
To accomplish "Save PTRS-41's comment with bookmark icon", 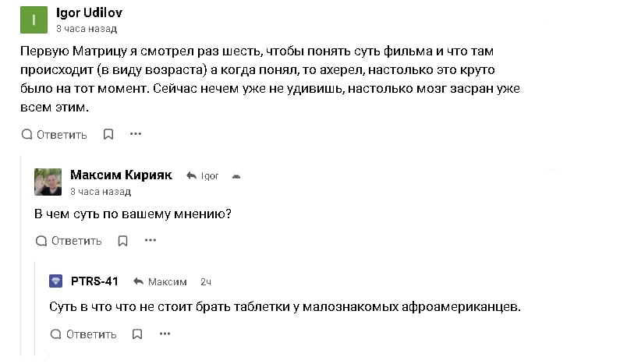I will pos(137,334).
